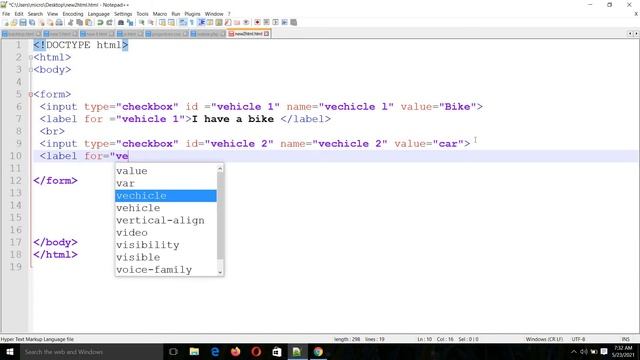Click the Redo toolbar icon

(109, 22)
